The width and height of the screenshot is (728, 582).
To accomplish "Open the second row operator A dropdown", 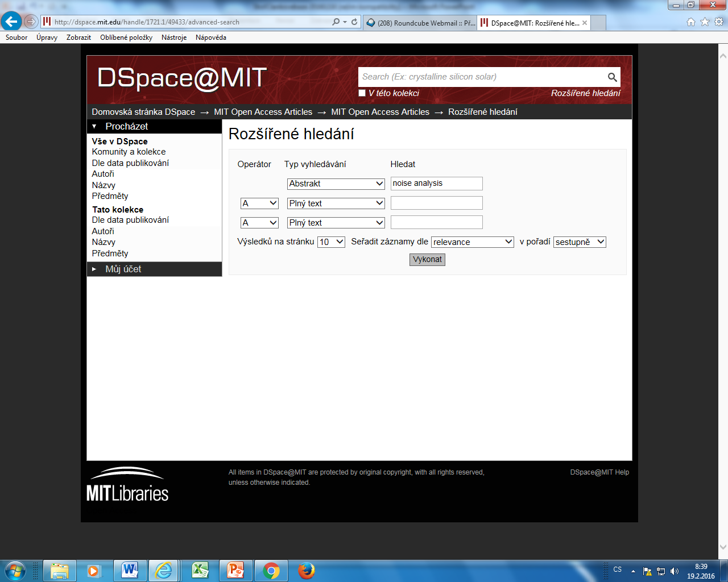I will (259, 203).
